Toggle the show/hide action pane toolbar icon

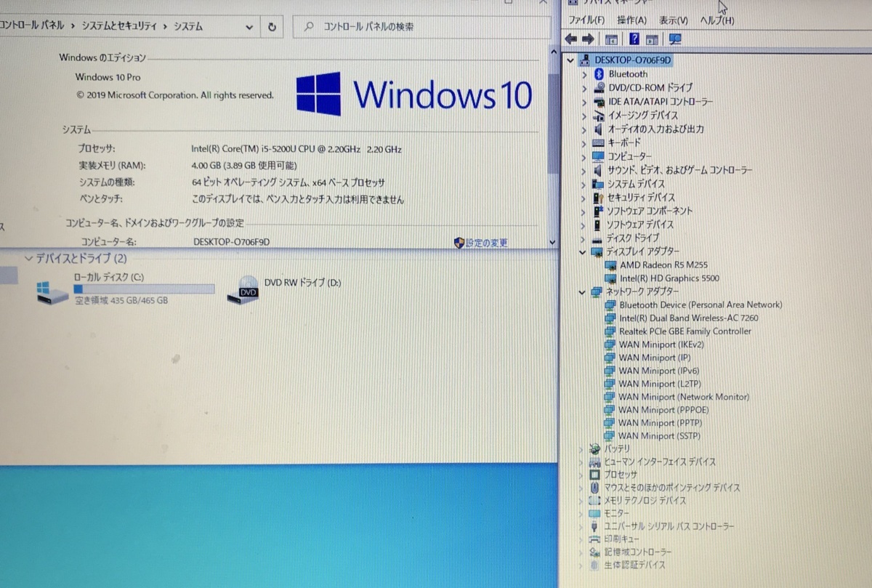(x=652, y=39)
